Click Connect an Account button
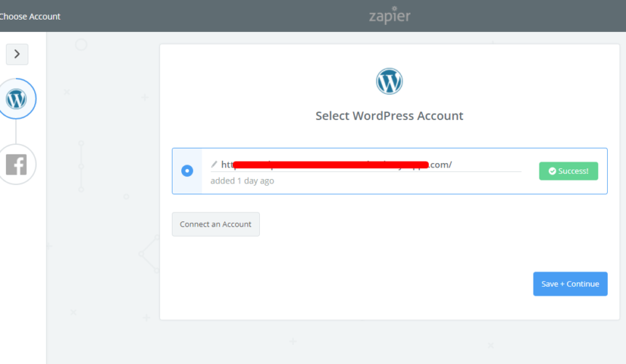This screenshot has width=626, height=364. [215, 224]
